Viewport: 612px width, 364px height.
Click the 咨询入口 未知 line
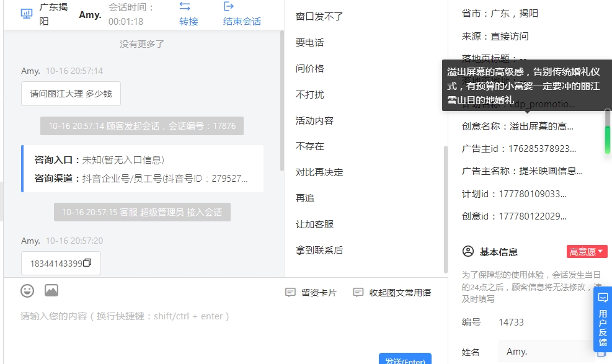click(99, 160)
